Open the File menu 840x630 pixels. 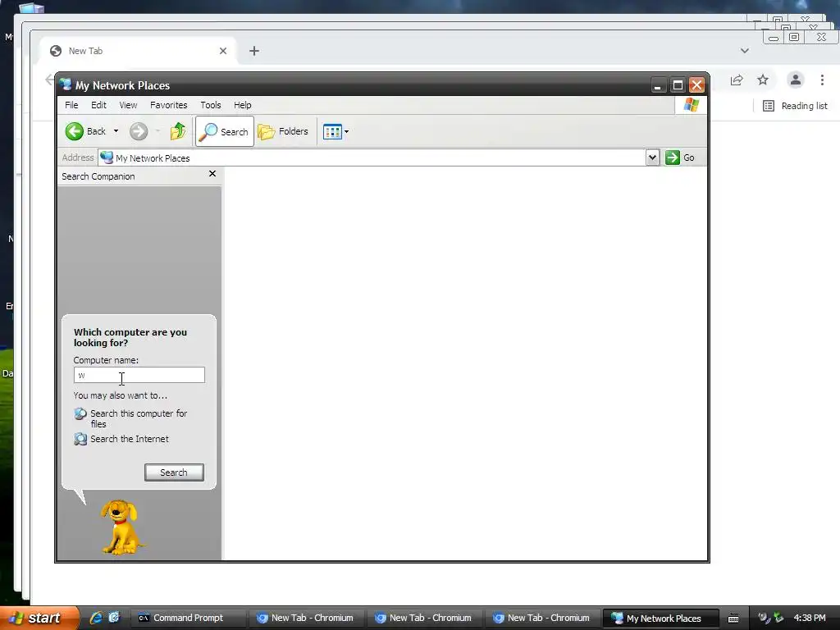(71, 105)
